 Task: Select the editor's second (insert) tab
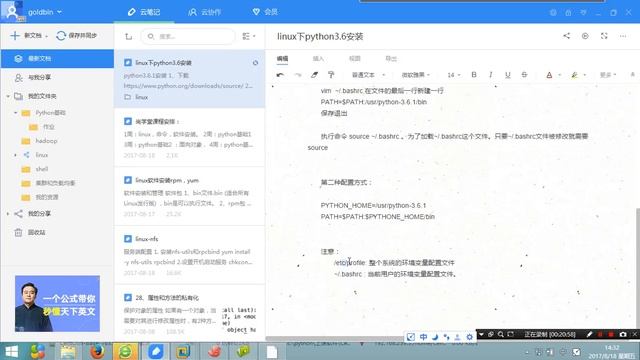(x=318, y=59)
